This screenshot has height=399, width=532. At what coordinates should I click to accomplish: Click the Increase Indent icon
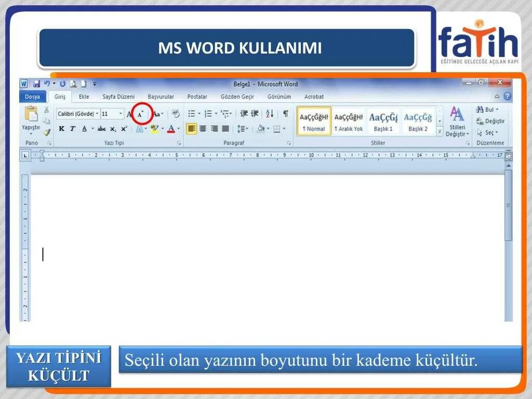(x=255, y=114)
